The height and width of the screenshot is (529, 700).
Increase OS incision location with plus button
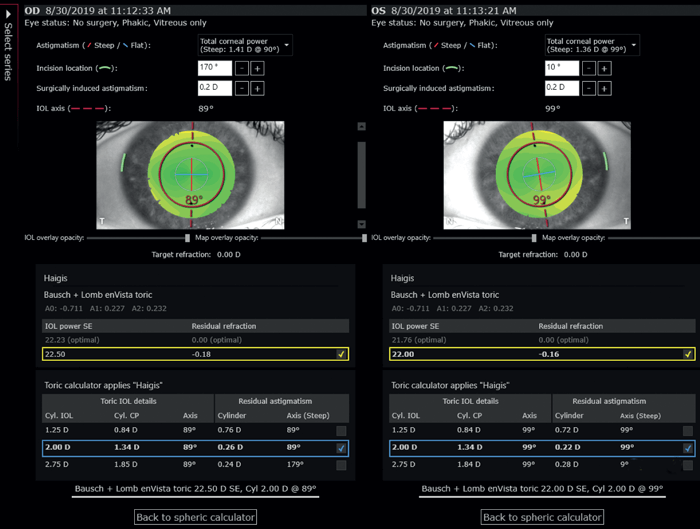[x=604, y=69]
